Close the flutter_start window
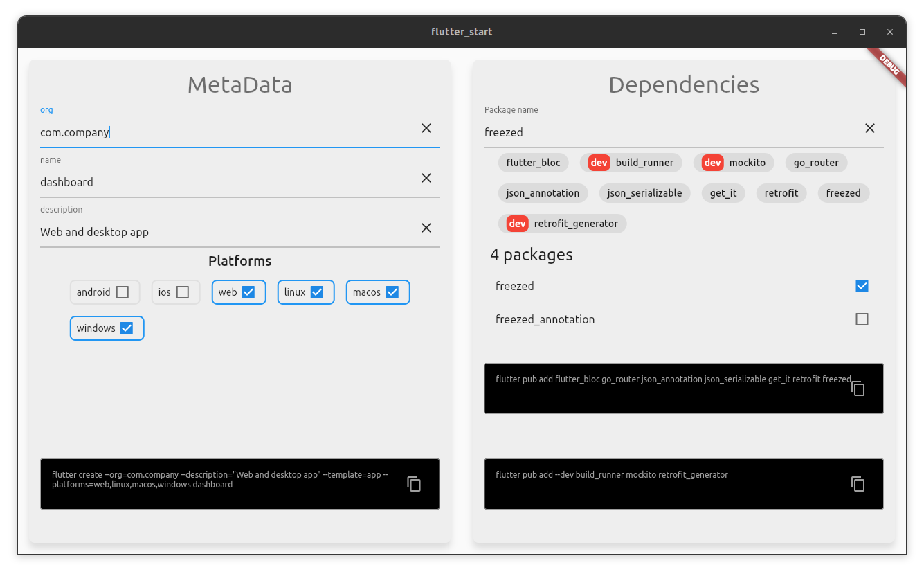The image size is (924, 574). coord(890,32)
